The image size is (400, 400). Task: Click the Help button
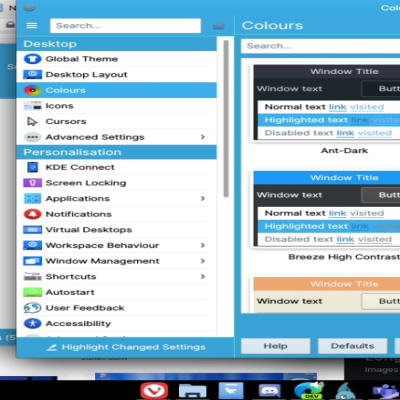tap(276, 346)
